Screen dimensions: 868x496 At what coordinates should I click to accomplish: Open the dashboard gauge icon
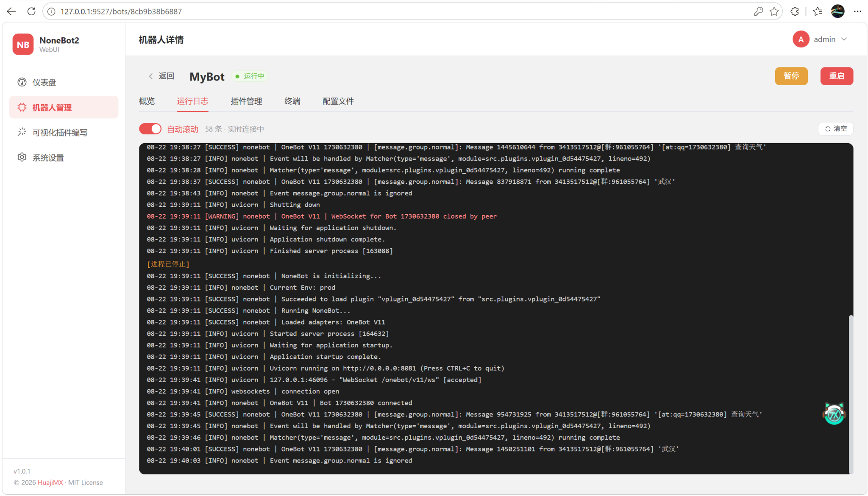(22, 82)
